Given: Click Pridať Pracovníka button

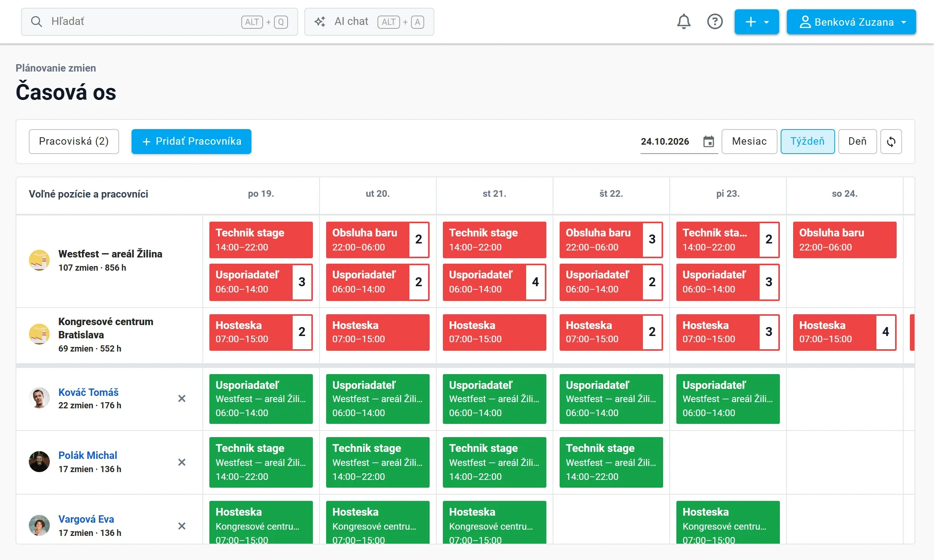Looking at the screenshot, I should point(191,142).
